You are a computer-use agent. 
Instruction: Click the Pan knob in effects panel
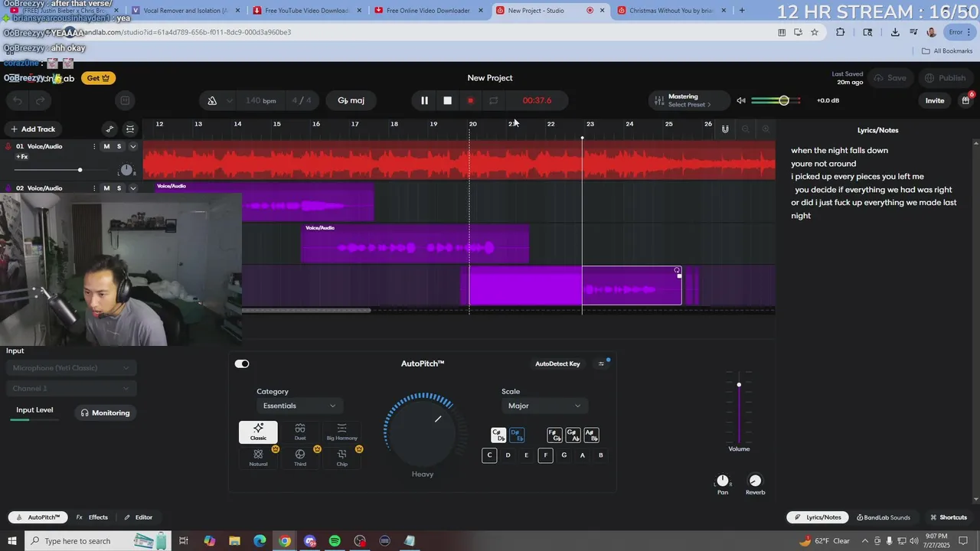[x=723, y=481]
